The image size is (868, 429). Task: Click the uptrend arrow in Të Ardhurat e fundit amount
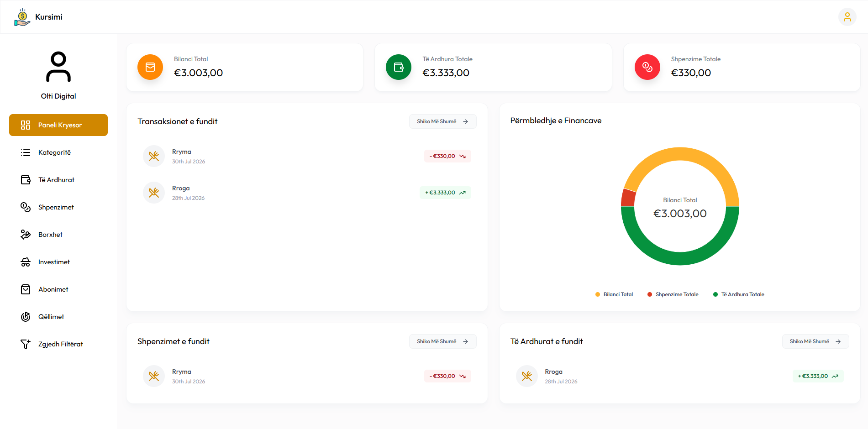point(835,376)
